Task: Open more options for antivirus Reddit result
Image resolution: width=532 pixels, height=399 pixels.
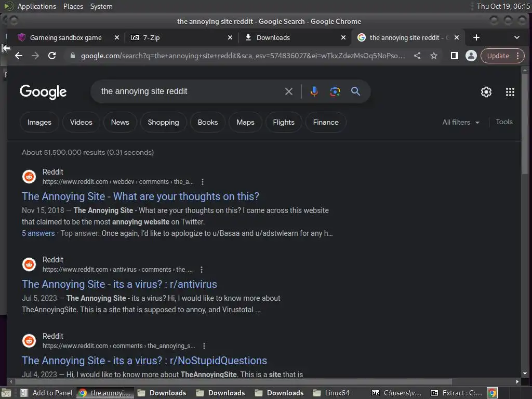Action: click(202, 270)
